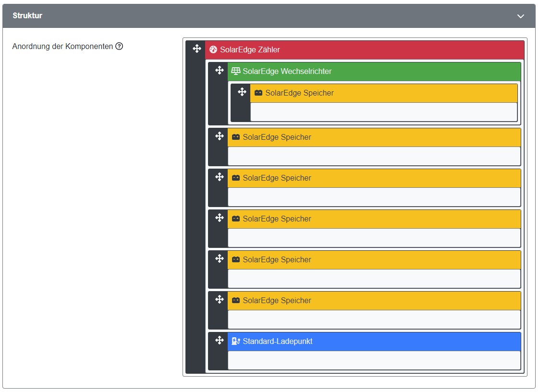Select the Speicher label nested under Wechselrichter
This screenshot has height=392, width=539.
tap(299, 93)
